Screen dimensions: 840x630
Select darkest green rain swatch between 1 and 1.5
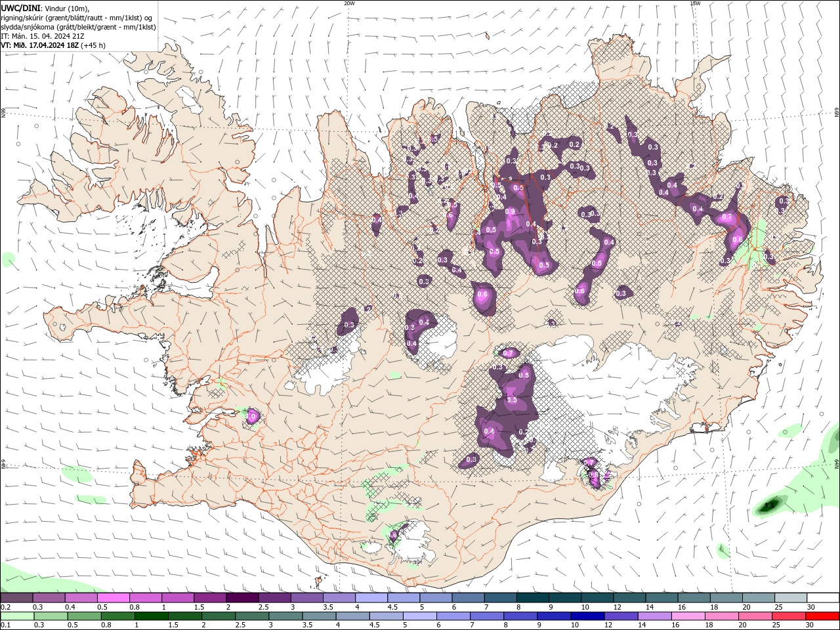(151, 616)
